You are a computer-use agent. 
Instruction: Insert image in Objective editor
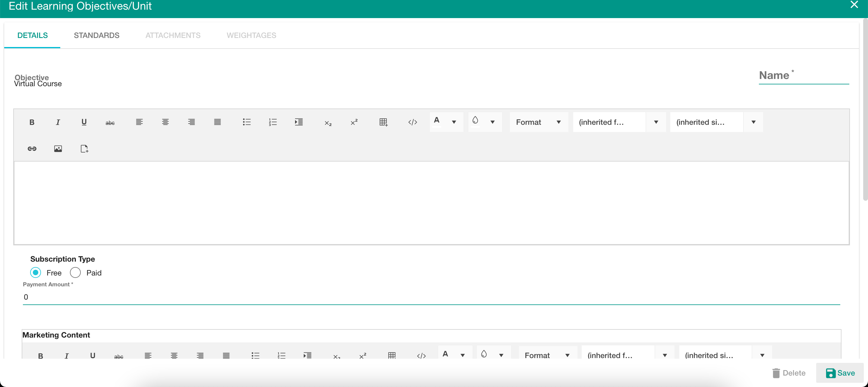click(58, 149)
